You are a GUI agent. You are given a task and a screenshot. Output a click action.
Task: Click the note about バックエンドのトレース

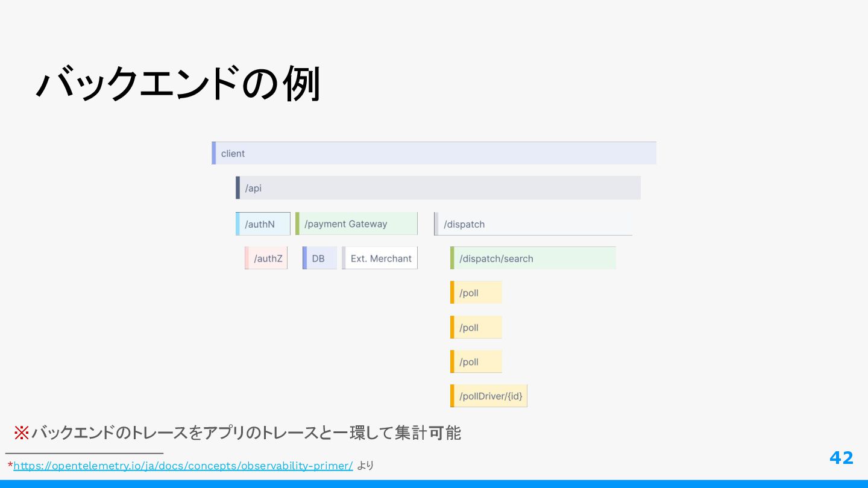(x=237, y=433)
